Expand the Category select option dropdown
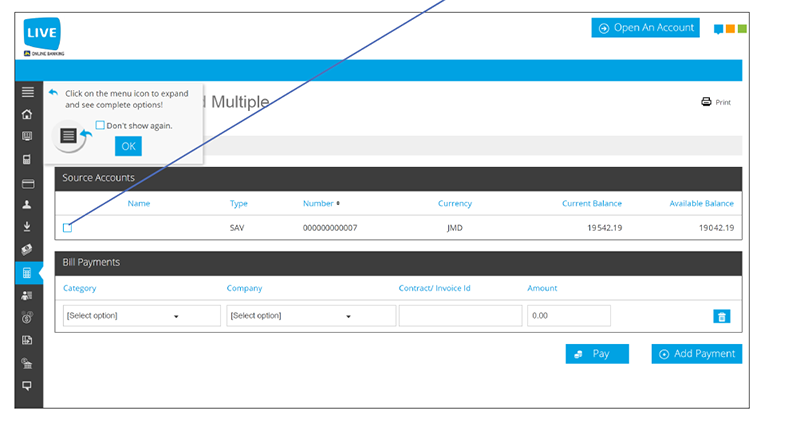Image resolution: width=800 pixels, height=439 pixels. pos(142,316)
